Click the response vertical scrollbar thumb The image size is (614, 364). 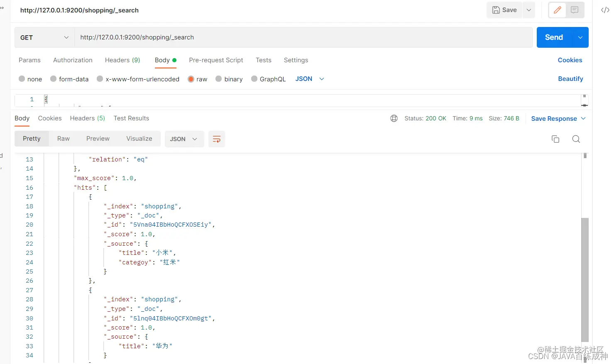pos(585,279)
